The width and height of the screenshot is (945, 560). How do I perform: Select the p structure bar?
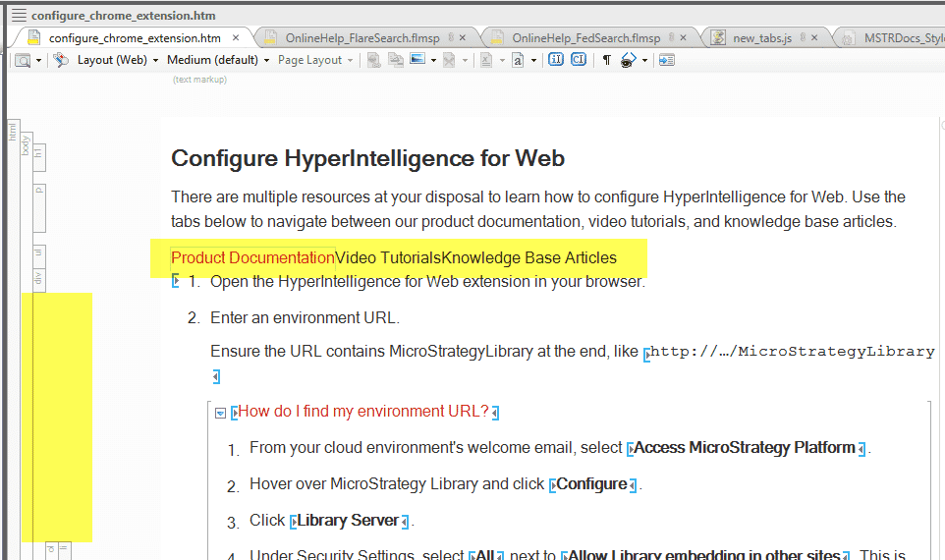[39, 208]
